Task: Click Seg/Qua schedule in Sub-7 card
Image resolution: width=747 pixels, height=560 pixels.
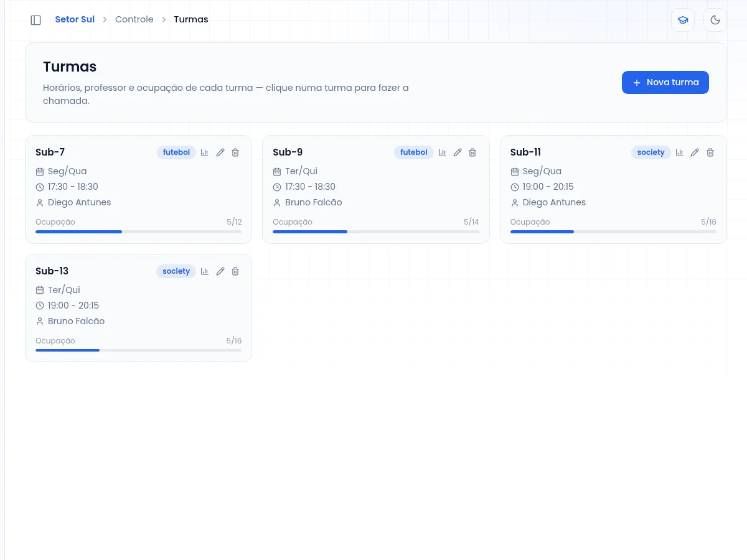Action: point(67,171)
